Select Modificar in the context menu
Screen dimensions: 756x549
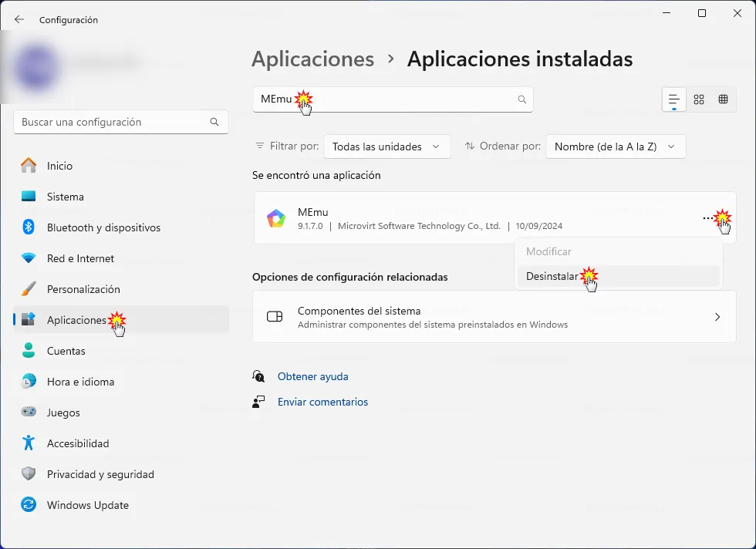pos(618,251)
